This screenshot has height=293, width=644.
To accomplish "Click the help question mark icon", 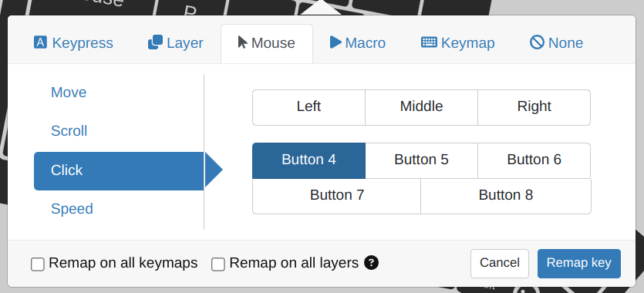I will 371,263.
